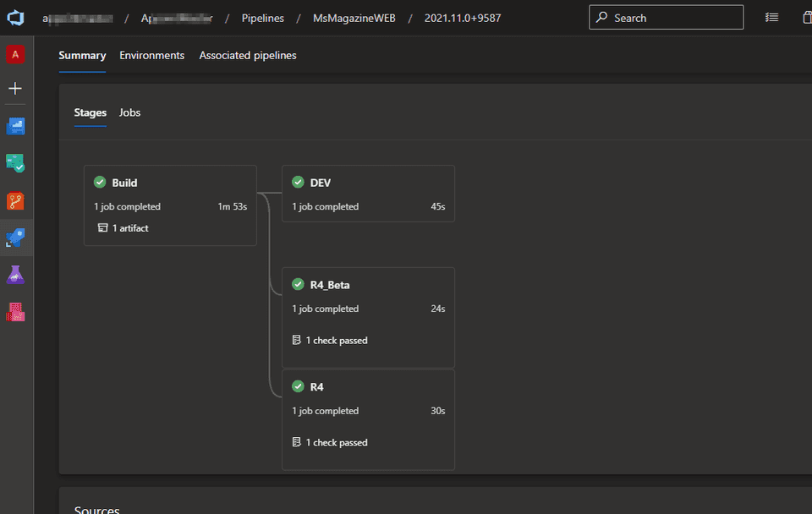This screenshot has width=812, height=514.
Task: Switch to the Environments tab
Action: point(152,55)
